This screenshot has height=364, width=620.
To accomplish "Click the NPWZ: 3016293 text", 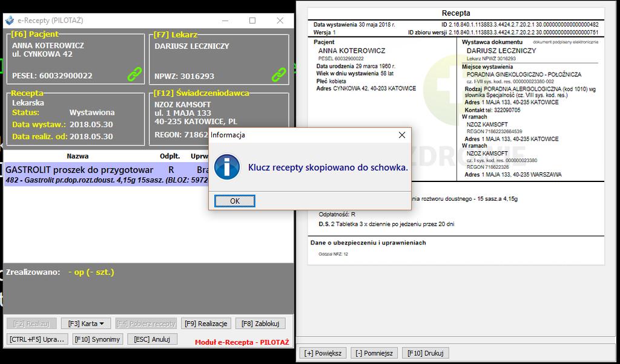I will (x=184, y=76).
